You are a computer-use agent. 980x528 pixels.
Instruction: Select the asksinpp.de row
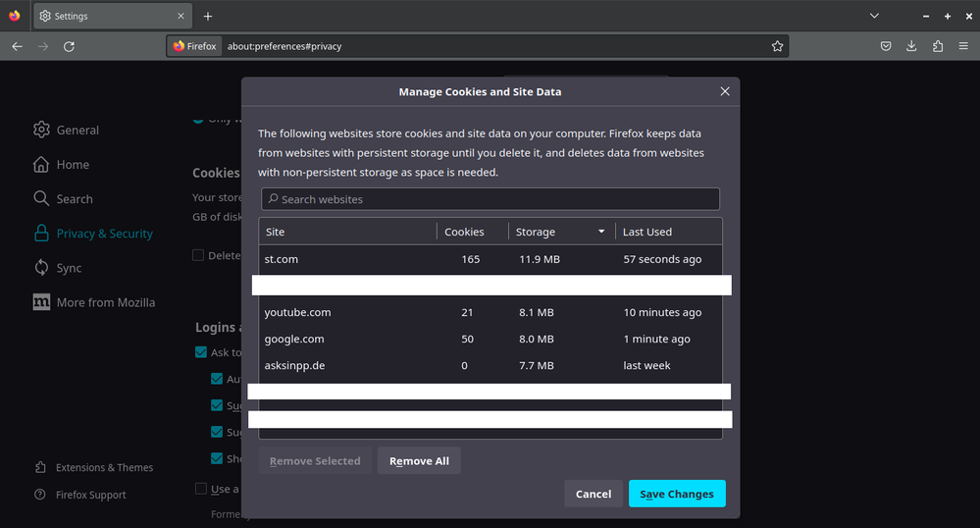pos(490,365)
